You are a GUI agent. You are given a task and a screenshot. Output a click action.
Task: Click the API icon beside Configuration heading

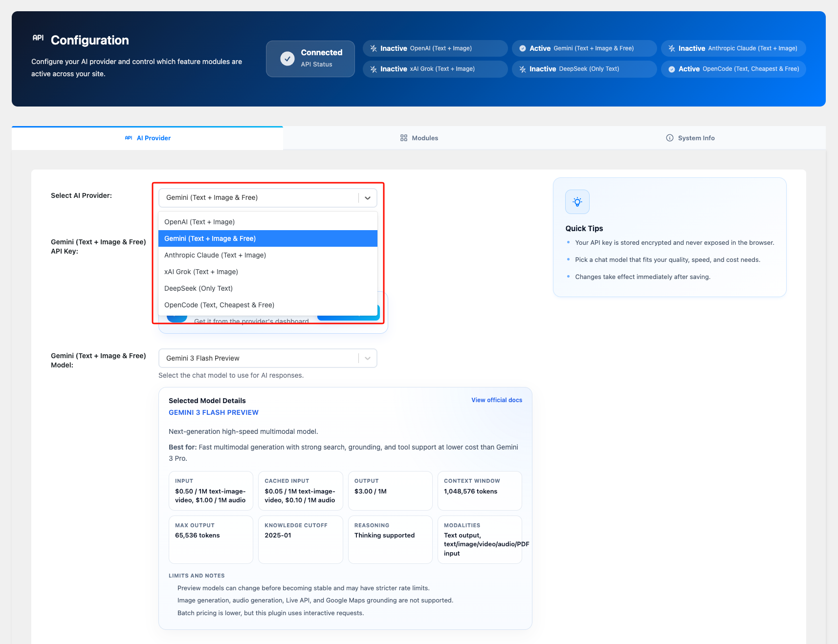coord(38,38)
